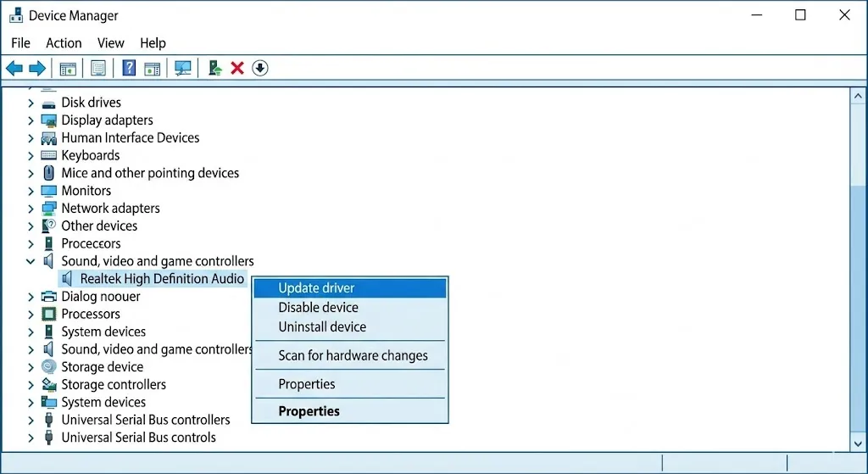868x474 pixels.
Task: Expand the Proceceors node
Action: pos(31,243)
